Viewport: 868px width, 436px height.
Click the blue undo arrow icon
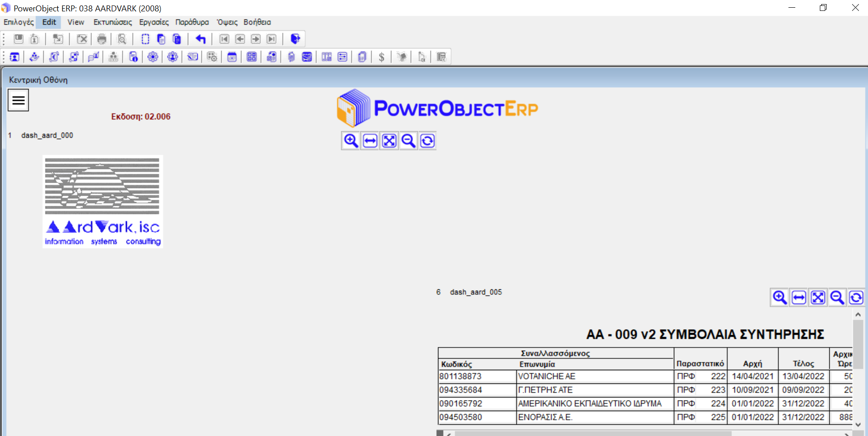(x=200, y=39)
